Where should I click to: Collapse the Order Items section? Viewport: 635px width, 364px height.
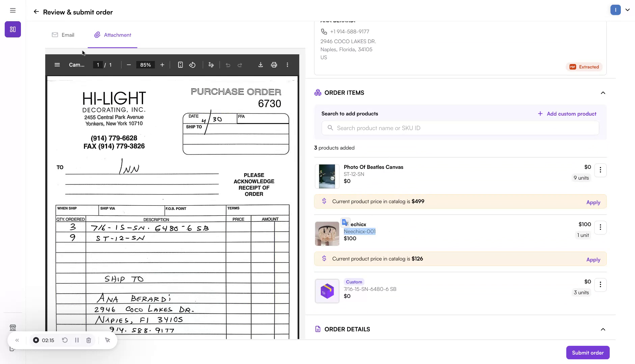click(x=603, y=93)
